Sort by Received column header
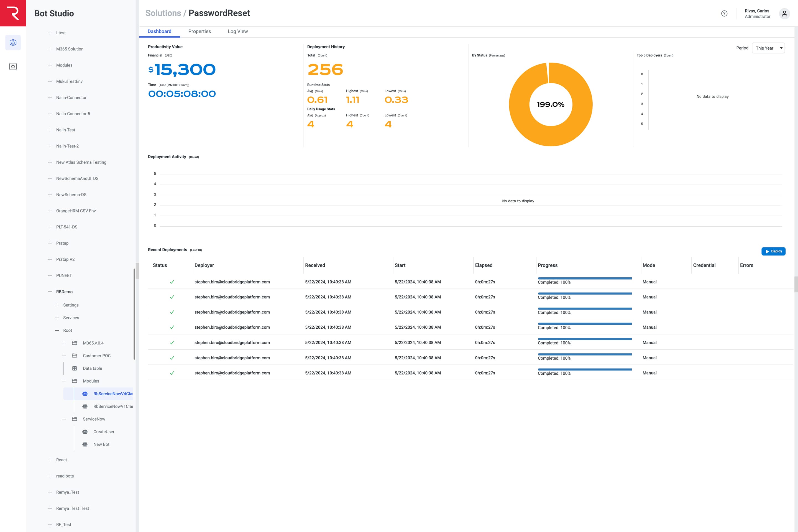Image resolution: width=798 pixels, height=532 pixels. point(315,265)
